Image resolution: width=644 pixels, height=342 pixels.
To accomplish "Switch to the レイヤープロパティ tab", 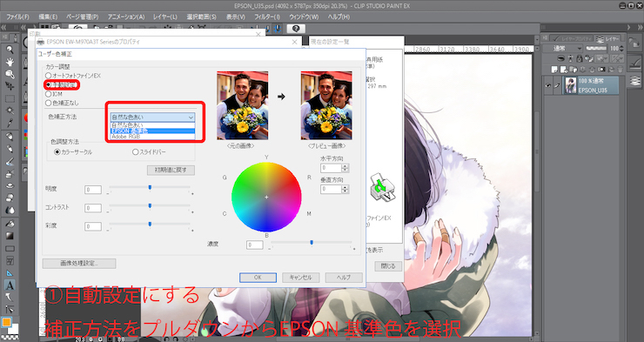I will click(572, 38).
